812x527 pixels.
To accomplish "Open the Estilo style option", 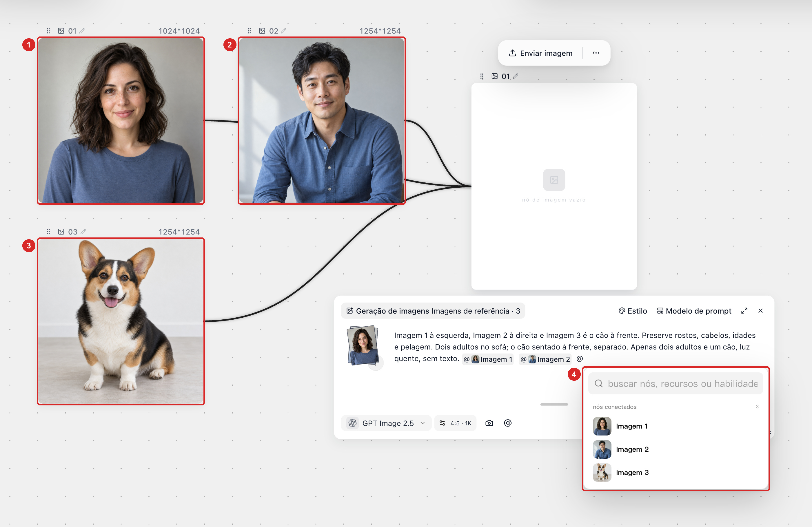I will [x=633, y=311].
